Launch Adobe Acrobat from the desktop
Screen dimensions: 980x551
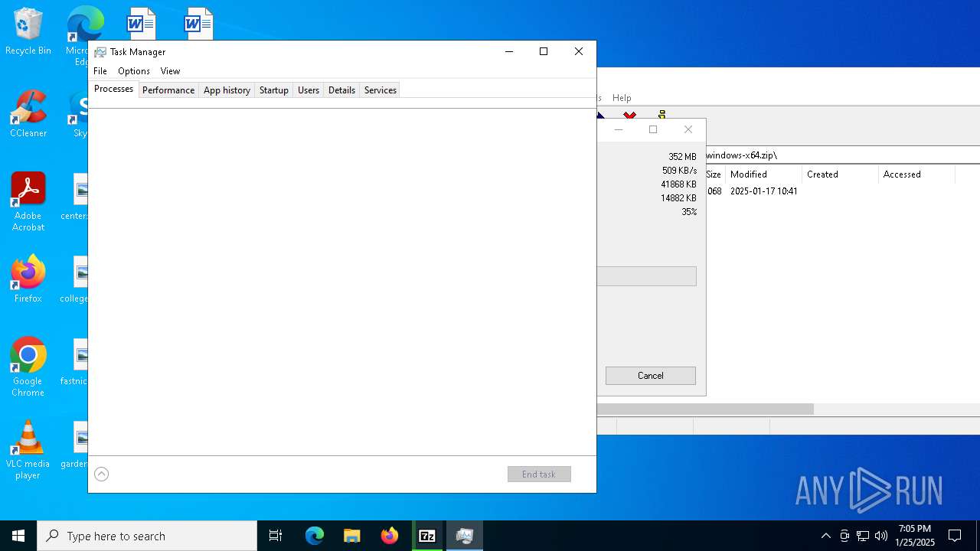pyautogui.click(x=28, y=201)
